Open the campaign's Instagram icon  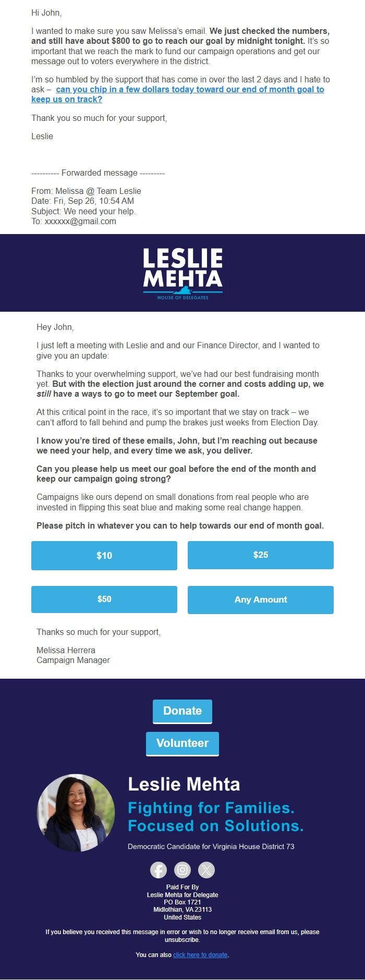point(182,870)
